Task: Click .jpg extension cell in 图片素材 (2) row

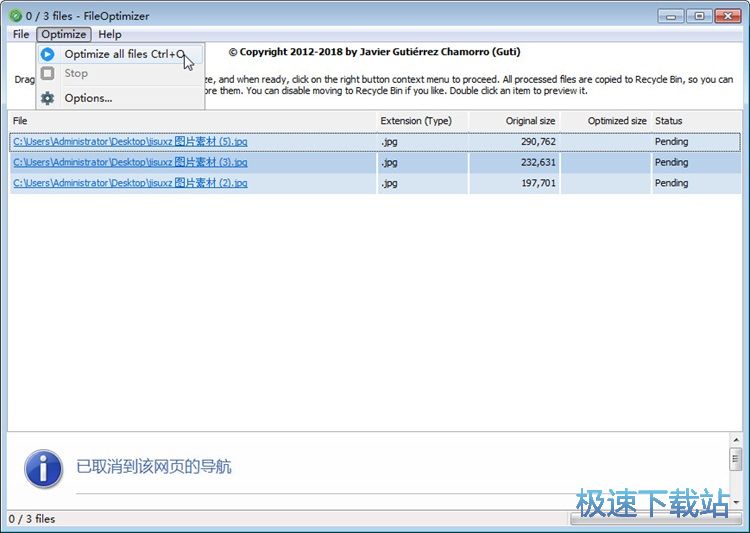Action: [x=422, y=183]
